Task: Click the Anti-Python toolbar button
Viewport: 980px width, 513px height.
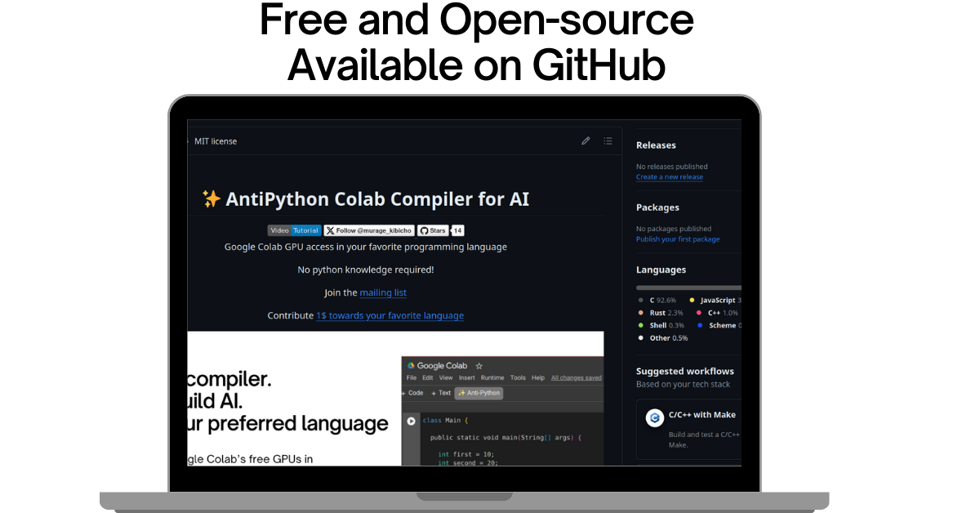Action: click(479, 393)
